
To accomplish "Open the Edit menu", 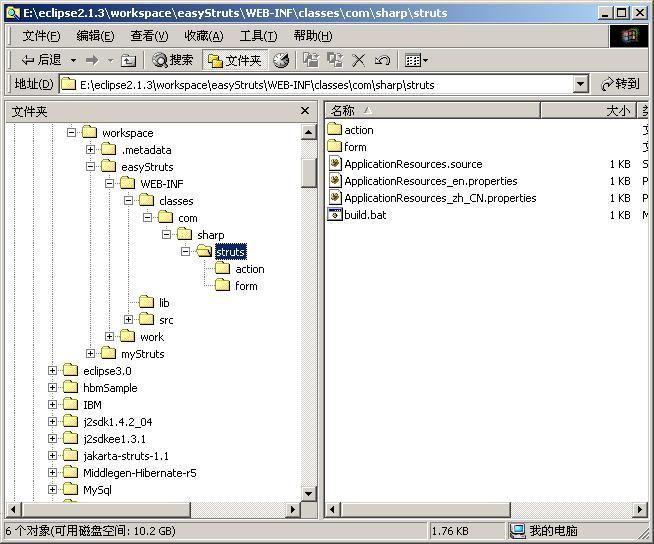I will [95, 36].
